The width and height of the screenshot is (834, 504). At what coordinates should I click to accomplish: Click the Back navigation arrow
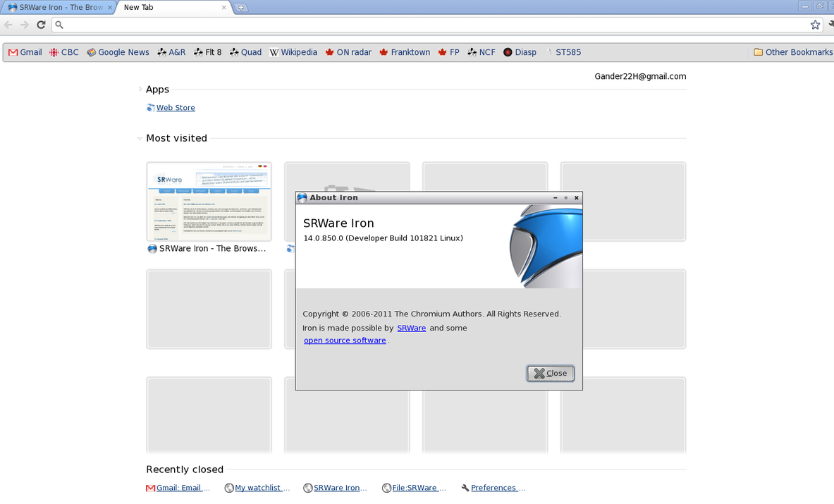tap(8, 25)
